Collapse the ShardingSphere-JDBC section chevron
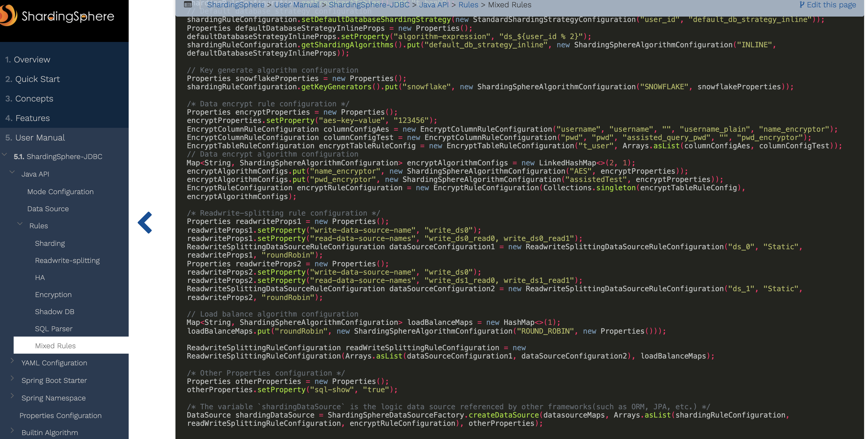Image resolution: width=868 pixels, height=439 pixels. pos(5,155)
